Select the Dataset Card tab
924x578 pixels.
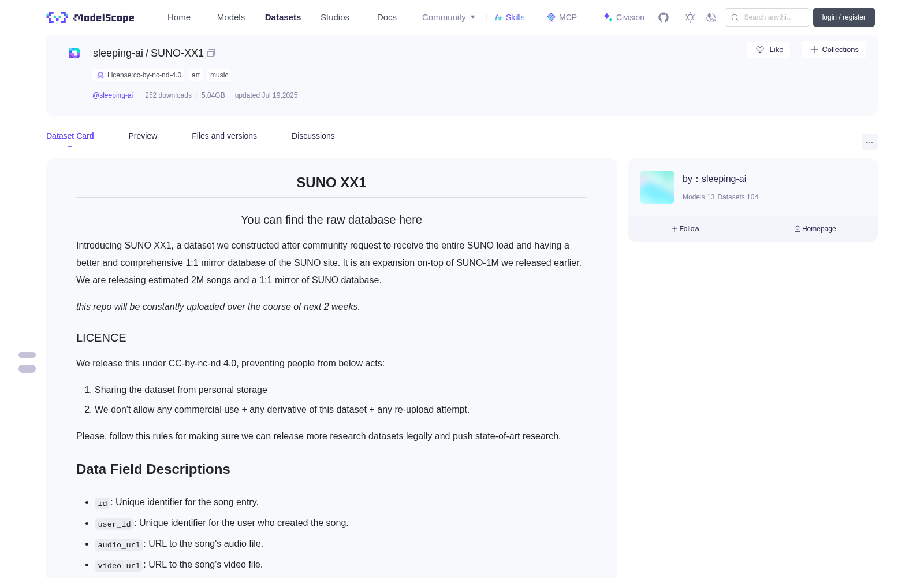coord(70,136)
